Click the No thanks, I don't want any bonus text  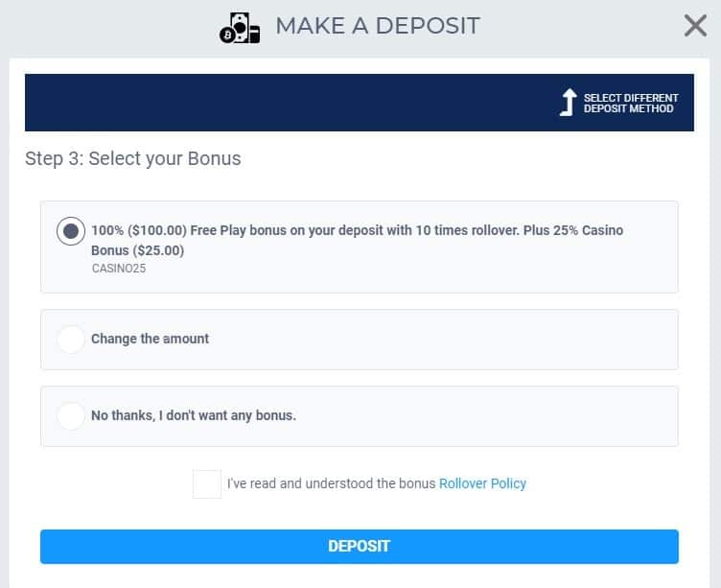[194, 415]
